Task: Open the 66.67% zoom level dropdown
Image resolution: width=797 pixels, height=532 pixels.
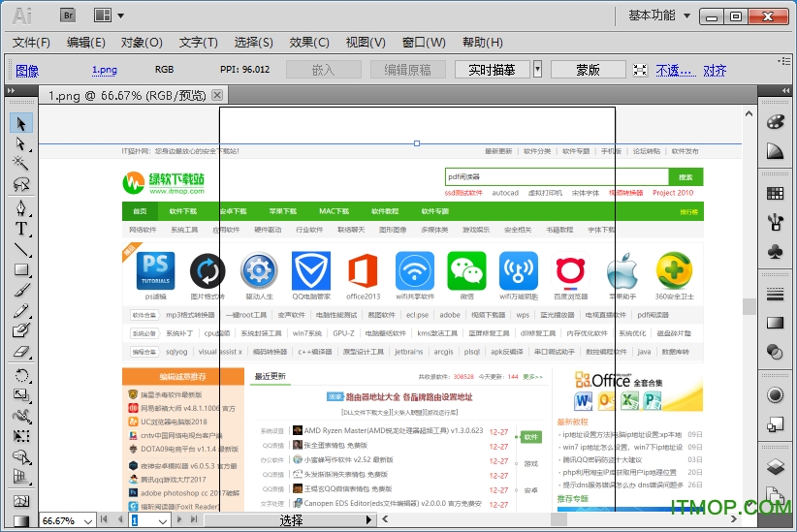Action: click(88, 521)
